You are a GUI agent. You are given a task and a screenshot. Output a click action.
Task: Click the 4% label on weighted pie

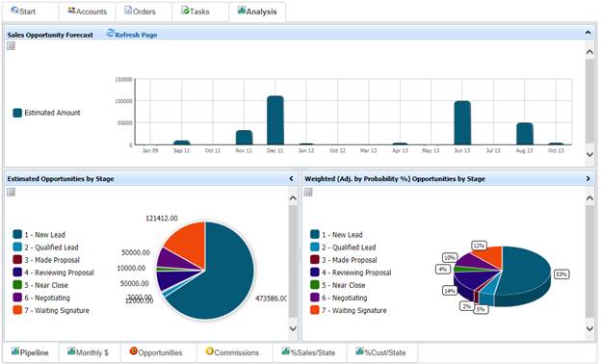[x=442, y=269]
